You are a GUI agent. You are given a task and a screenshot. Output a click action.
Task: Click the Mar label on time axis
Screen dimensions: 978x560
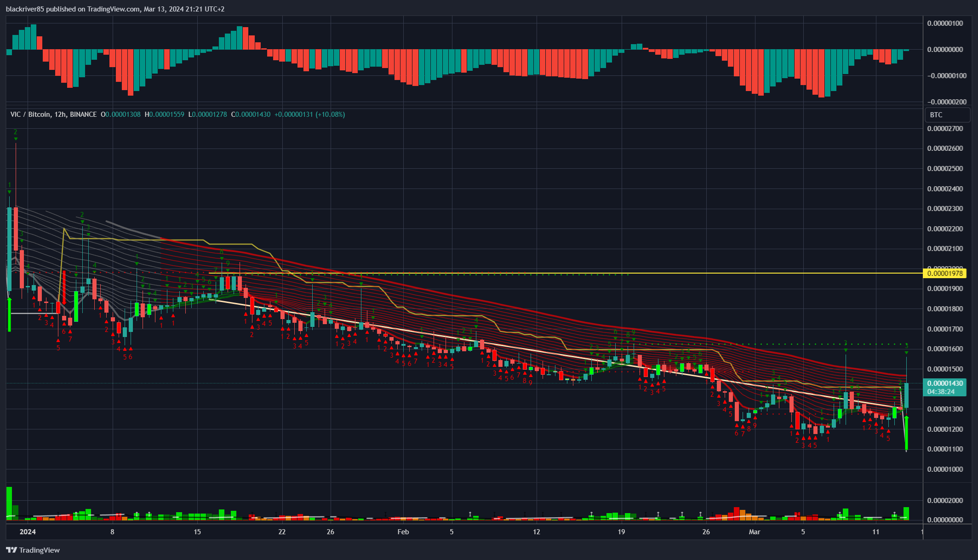point(755,532)
